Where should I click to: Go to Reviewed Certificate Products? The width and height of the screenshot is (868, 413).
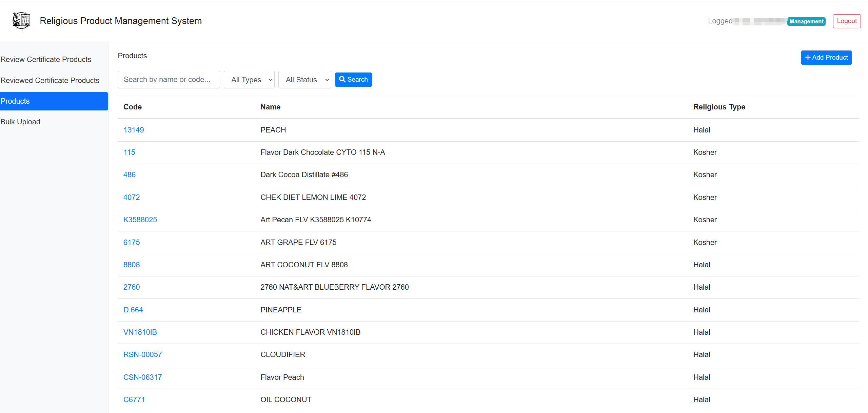click(50, 80)
